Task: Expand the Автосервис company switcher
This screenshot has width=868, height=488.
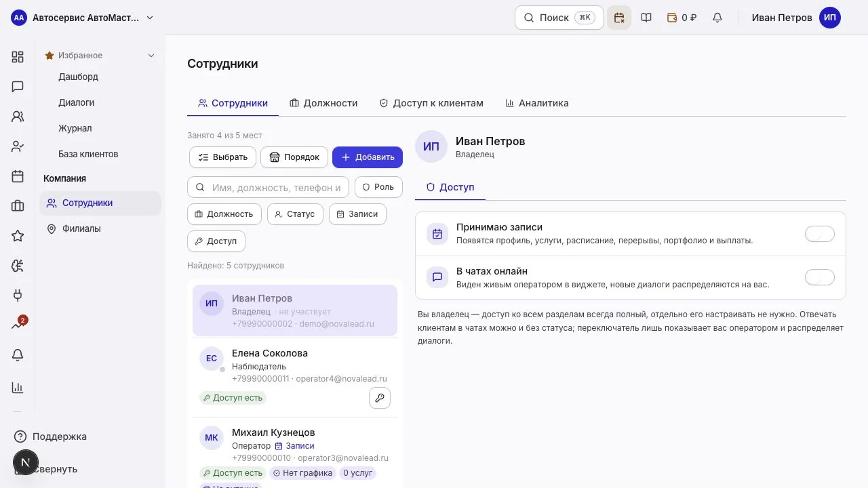Action: (x=83, y=18)
